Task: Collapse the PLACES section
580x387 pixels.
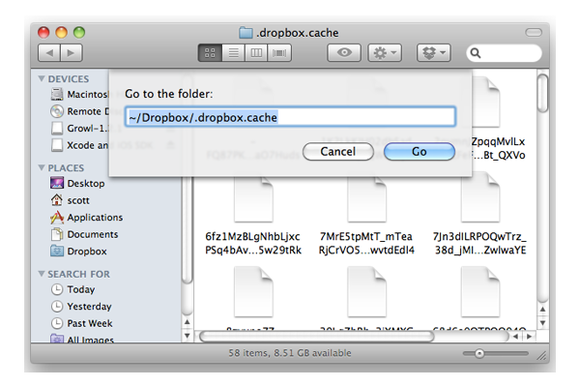Action: pos(41,168)
